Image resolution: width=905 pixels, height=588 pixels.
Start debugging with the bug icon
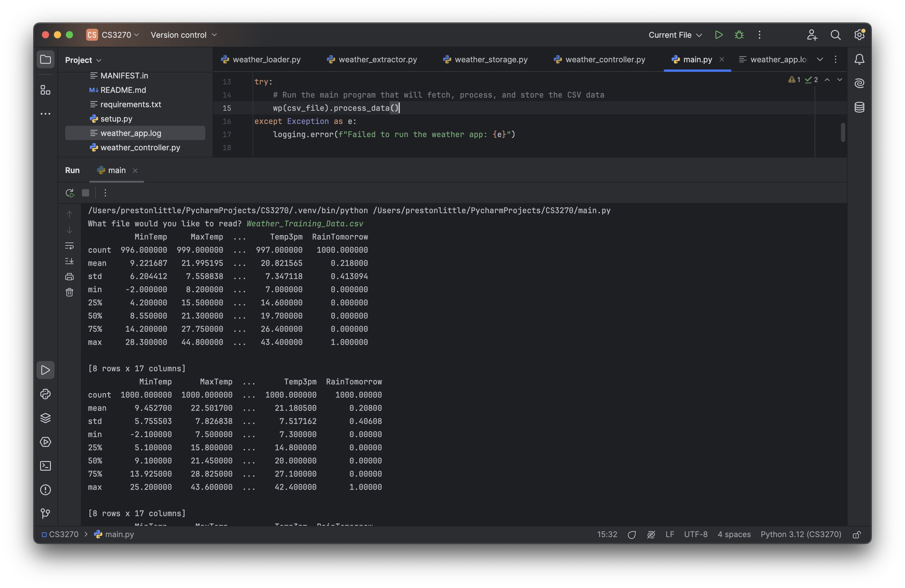739,35
